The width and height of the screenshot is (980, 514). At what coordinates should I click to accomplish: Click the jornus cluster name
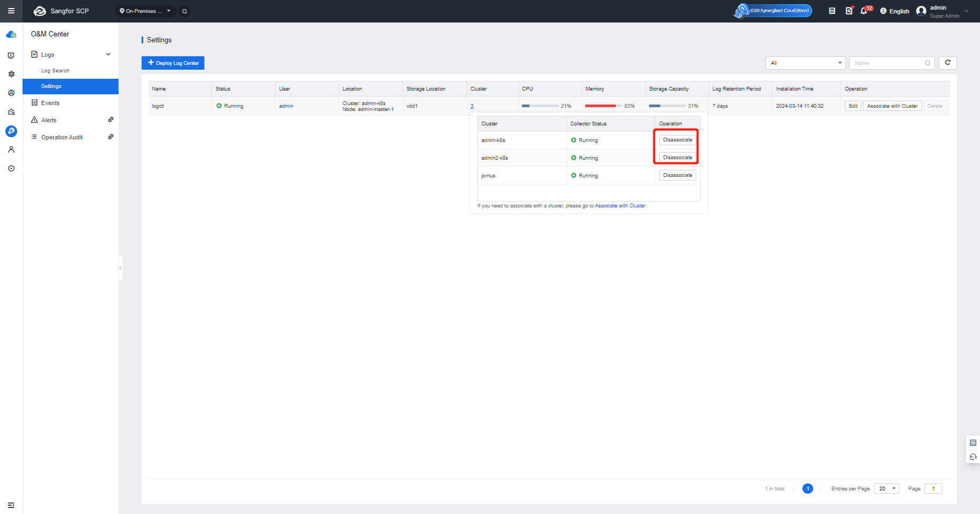tap(488, 176)
